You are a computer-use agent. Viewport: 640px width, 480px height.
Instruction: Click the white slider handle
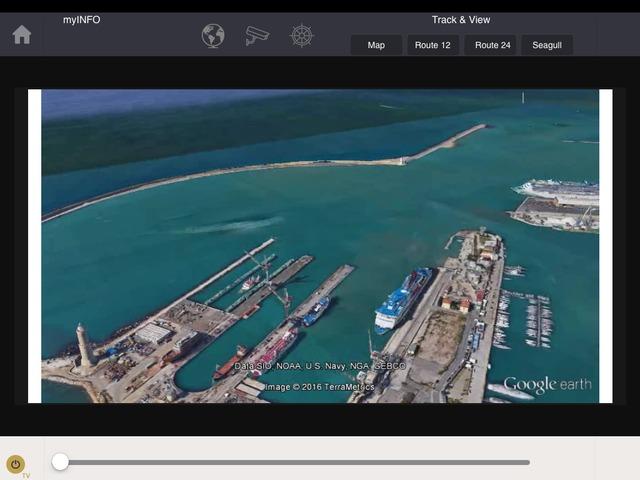click(x=60, y=461)
